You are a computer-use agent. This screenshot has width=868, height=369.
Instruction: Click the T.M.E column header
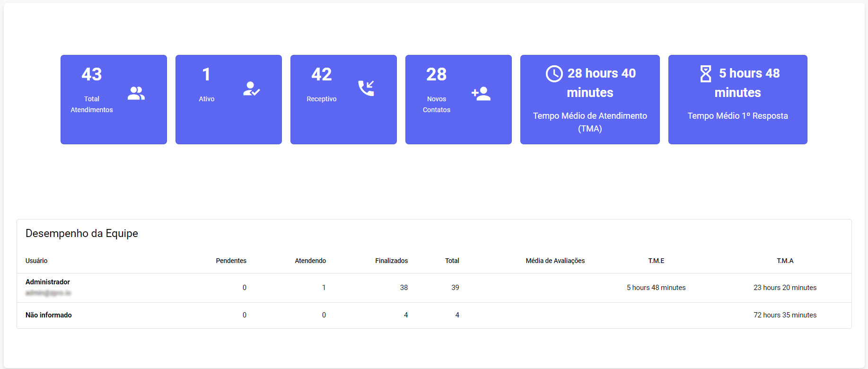[656, 261]
